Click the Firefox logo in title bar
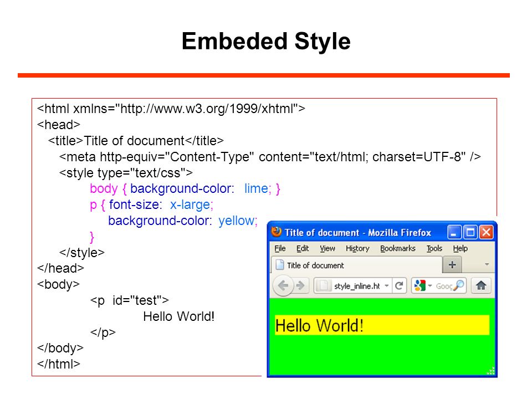The height and width of the screenshot is (399, 532). (277, 232)
